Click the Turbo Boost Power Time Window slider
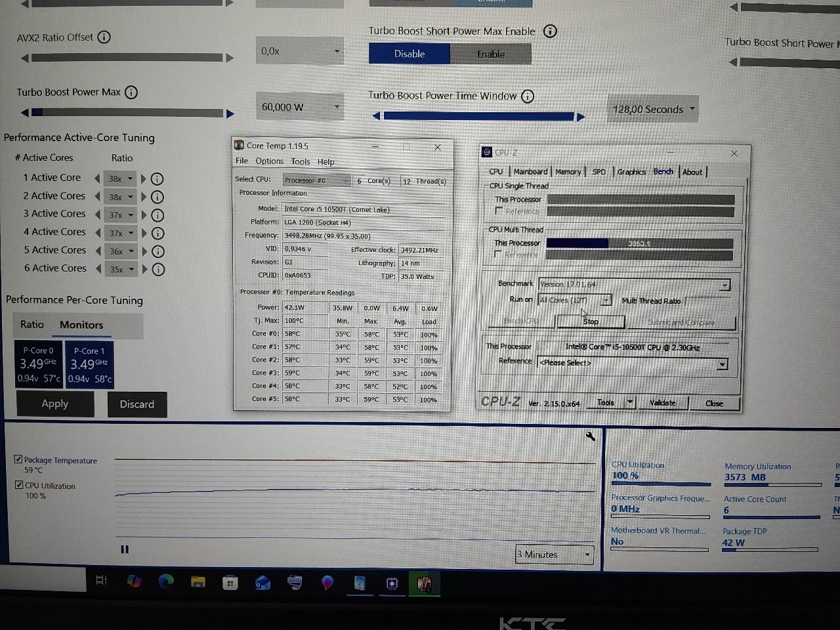Image resolution: width=840 pixels, height=630 pixels. pos(478,116)
